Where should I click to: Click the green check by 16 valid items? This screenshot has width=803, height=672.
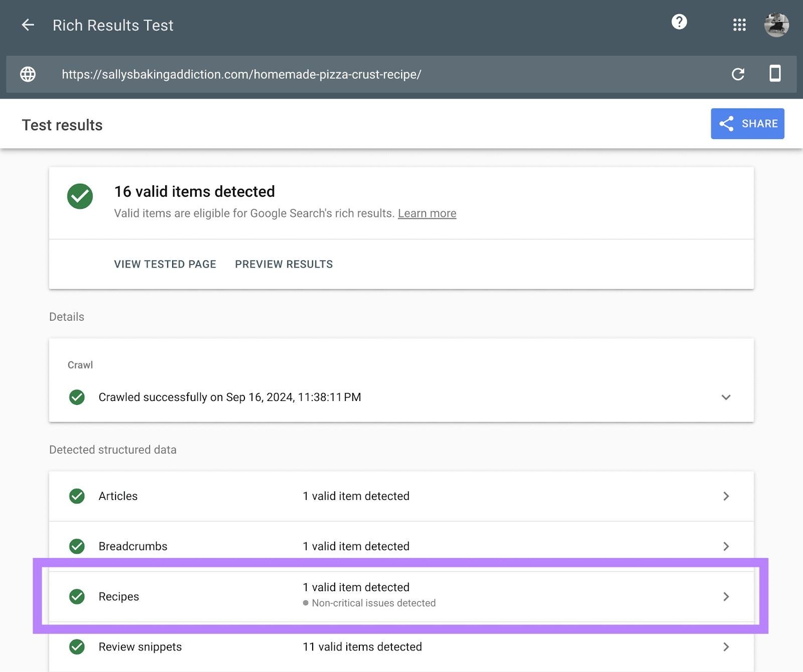(x=80, y=196)
